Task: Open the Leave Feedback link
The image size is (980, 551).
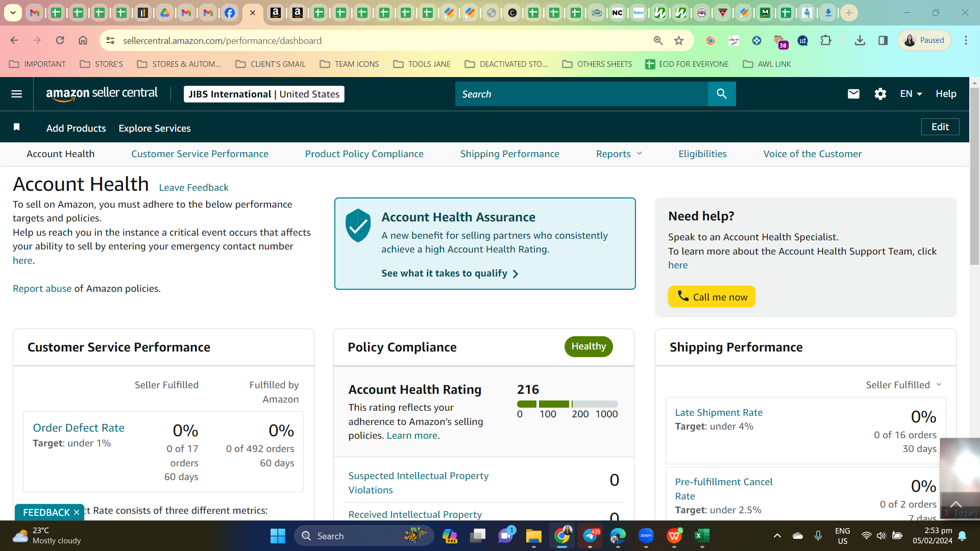Action: 193,187
